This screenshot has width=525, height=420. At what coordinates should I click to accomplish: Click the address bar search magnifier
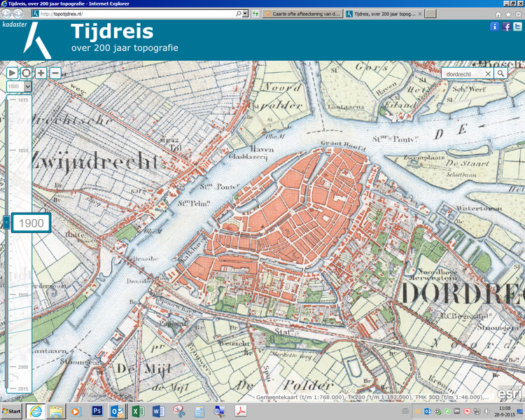238,14
